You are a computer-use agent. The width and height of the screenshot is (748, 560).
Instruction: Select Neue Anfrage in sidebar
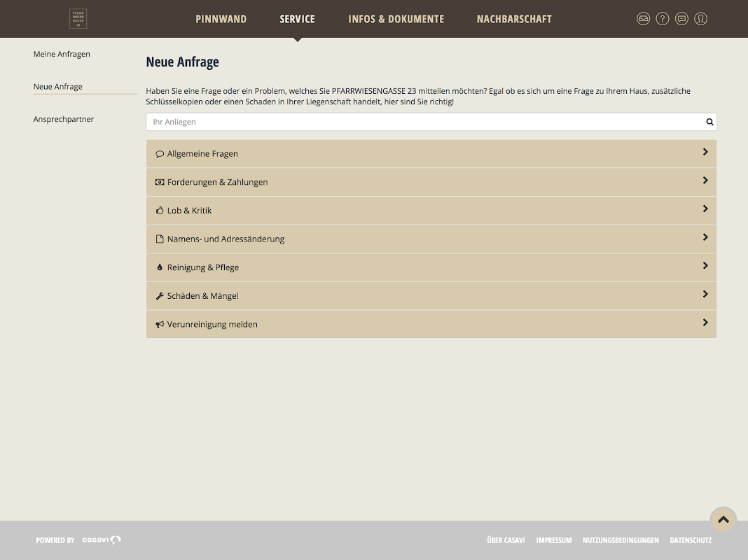[57, 87]
